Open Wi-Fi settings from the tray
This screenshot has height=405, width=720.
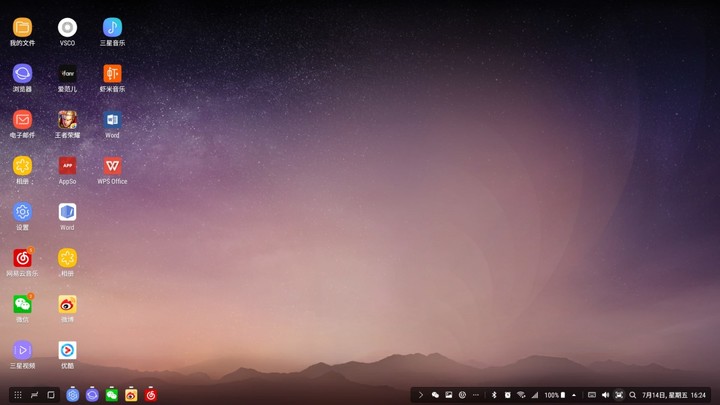521,395
